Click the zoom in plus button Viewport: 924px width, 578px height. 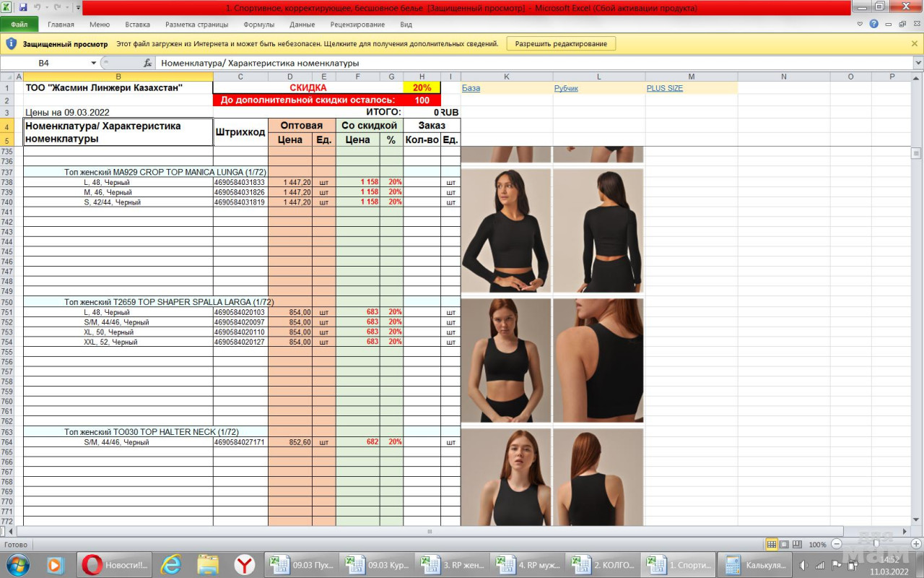pyautogui.click(x=916, y=544)
